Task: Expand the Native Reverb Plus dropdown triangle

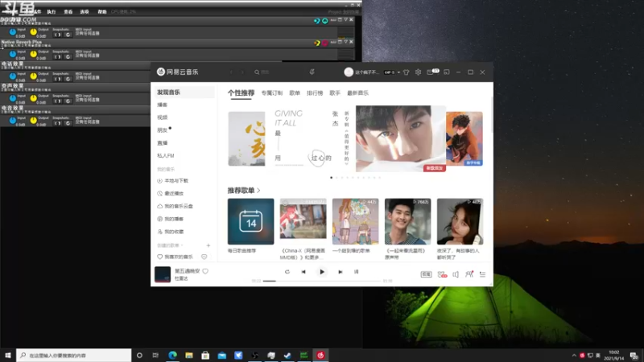Action: coord(346,42)
